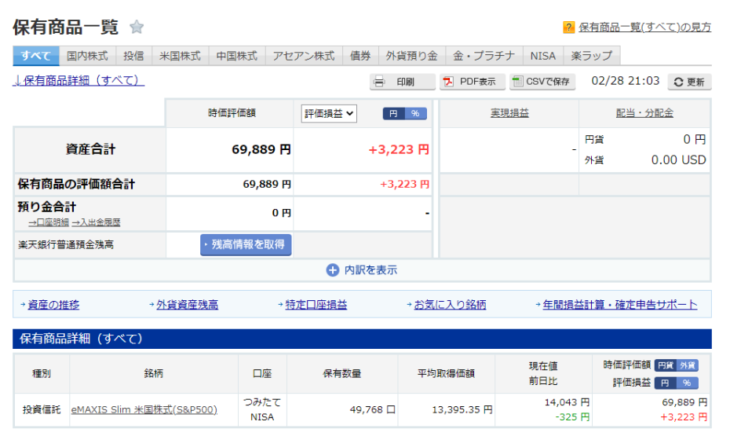The height and width of the screenshot is (440, 730).
Task: Open the 資産の推移 link
Action: 54,304
